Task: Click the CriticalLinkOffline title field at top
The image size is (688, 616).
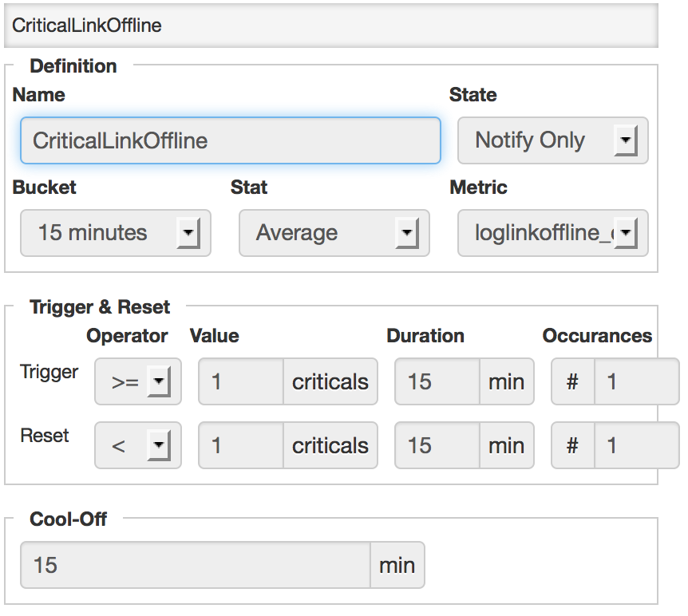Action: 335,25
